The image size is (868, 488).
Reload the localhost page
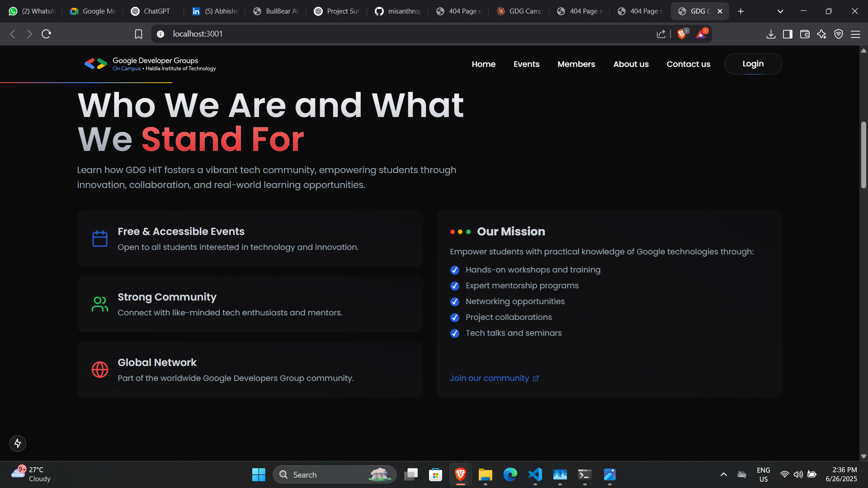(46, 34)
